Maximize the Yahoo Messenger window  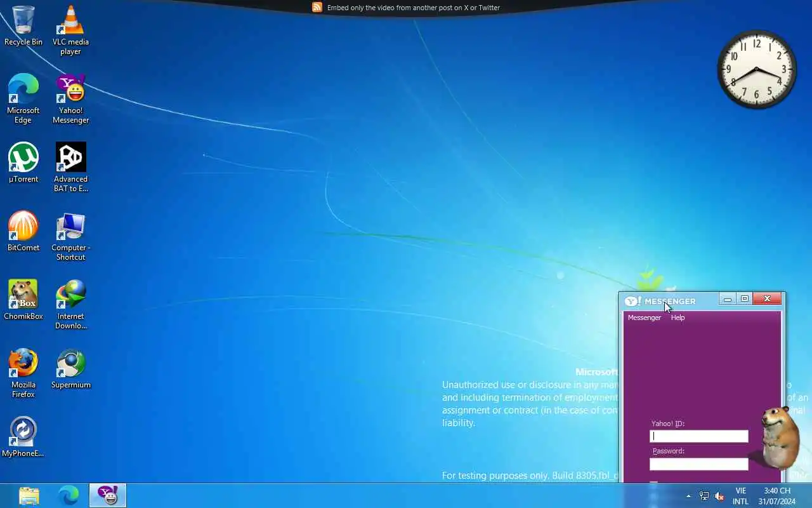pos(745,299)
